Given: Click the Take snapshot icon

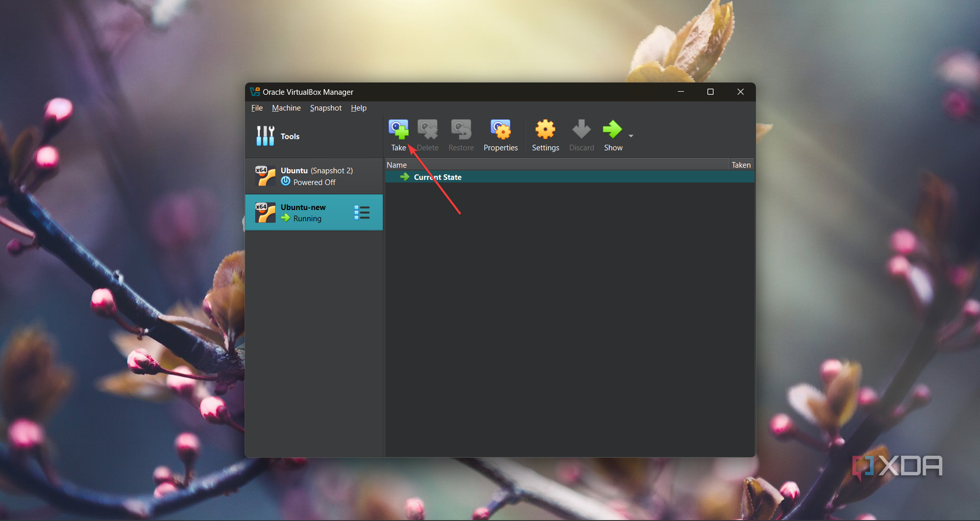Looking at the screenshot, I should (399, 130).
